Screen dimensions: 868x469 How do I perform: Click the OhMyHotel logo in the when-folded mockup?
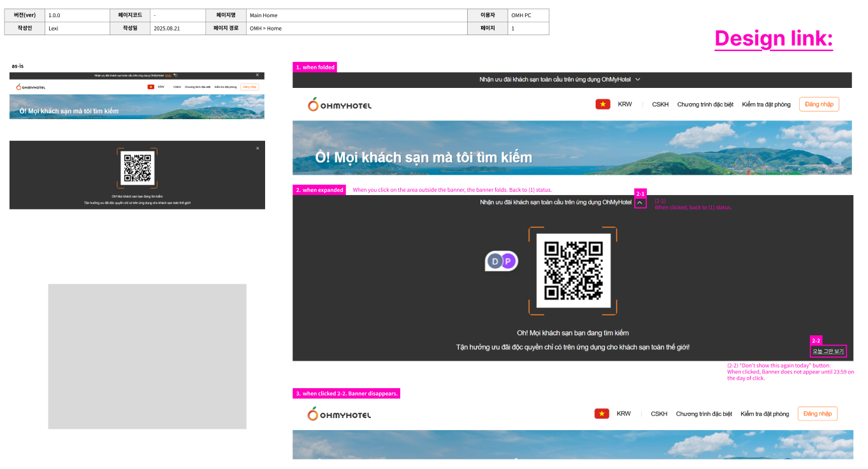coord(340,105)
